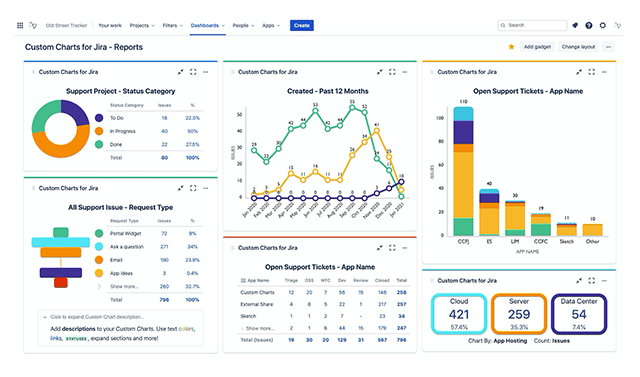Click the Custom Charts total 258
The height and width of the screenshot is (377, 640).
tap(402, 293)
